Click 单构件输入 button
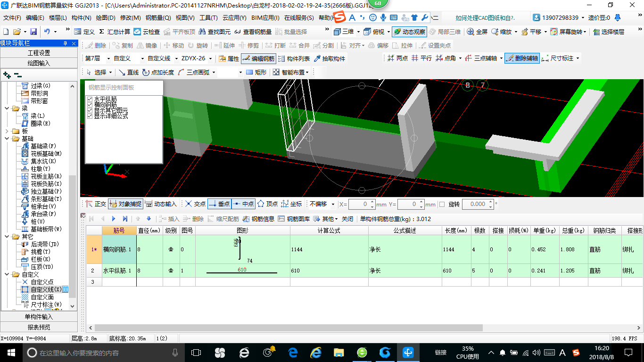 tap(39, 317)
